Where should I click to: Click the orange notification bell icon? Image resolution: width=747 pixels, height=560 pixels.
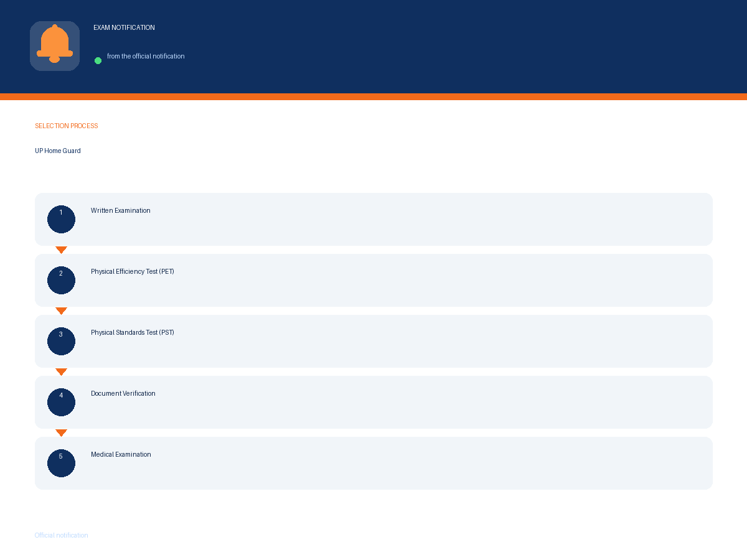click(x=55, y=45)
